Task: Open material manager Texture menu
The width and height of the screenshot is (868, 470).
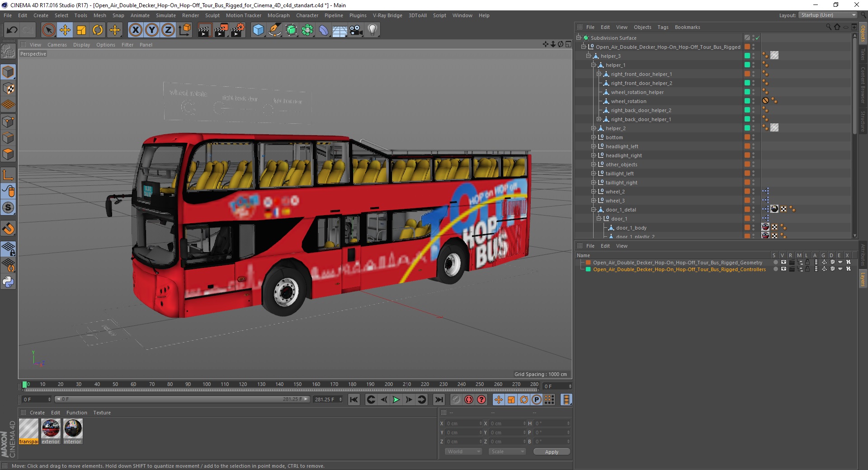Action: click(102, 413)
